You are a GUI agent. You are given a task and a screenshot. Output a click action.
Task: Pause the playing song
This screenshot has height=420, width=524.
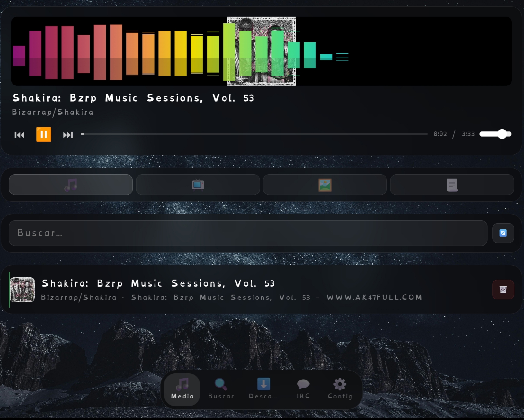pos(44,134)
